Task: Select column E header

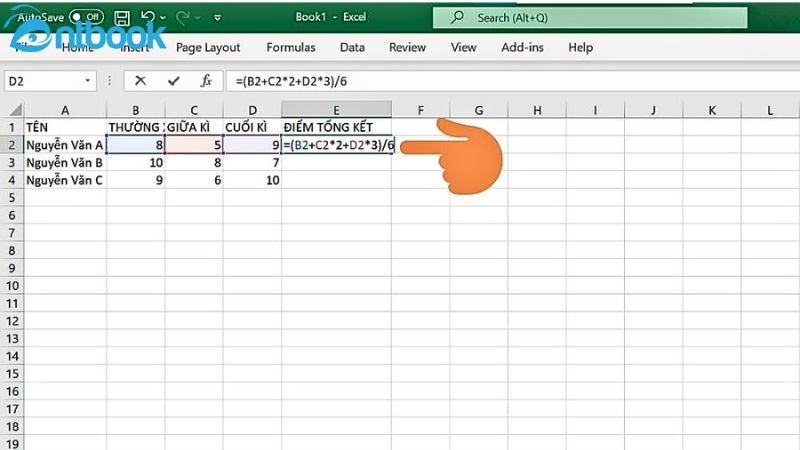Action: coord(336,110)
